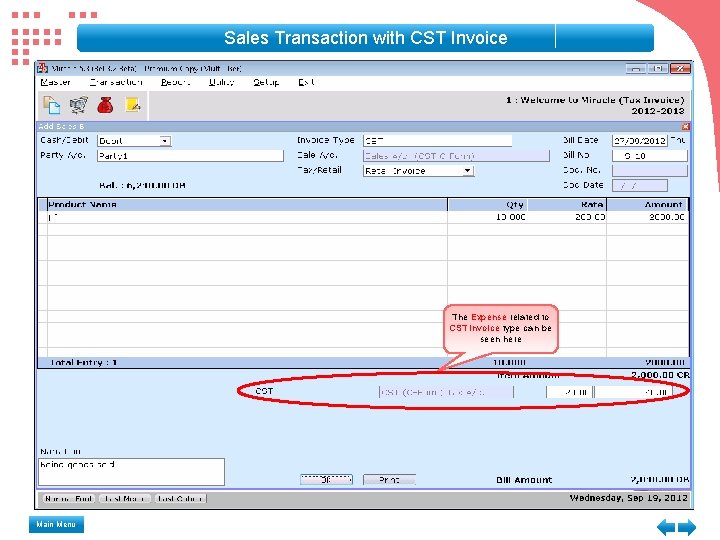Click the Miracle application title icon
This screenshot has height=540, width=720.
(42, 68)
